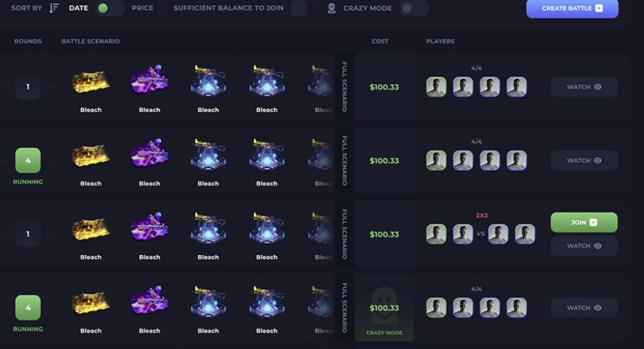This screenshot has height=349, width=644.
Task: Click the Create Battle button
Action: coord(572,9)
